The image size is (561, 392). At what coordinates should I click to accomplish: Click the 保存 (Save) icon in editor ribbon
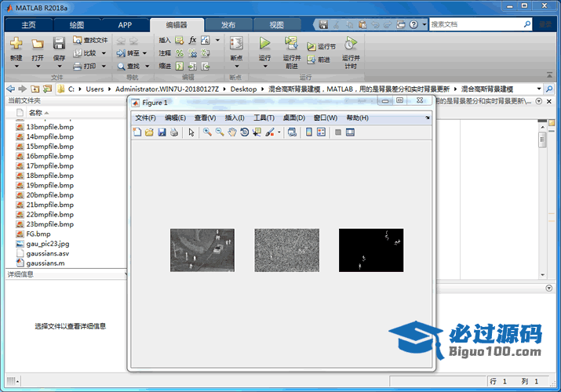[x=59, y=44]
